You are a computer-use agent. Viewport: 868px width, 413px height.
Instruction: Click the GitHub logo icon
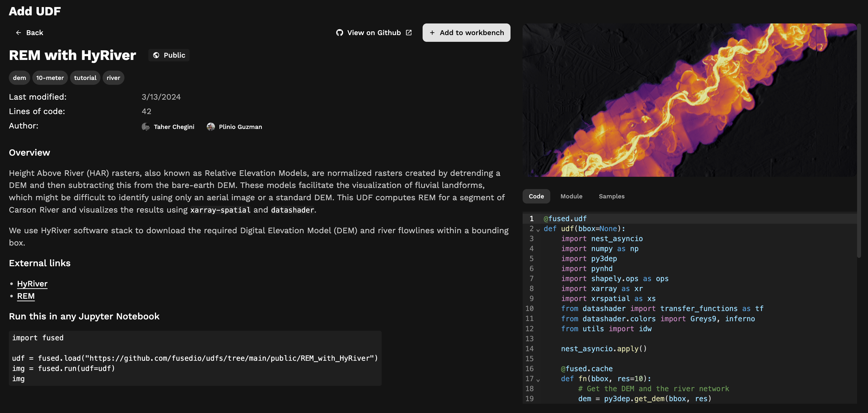coord(339,33)
